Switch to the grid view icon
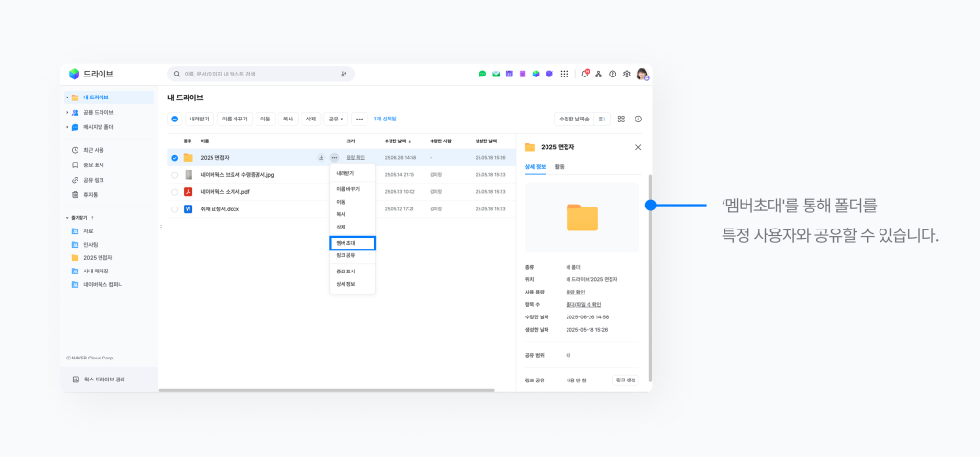This screenshot has height=457, width=980. point(621,120)
